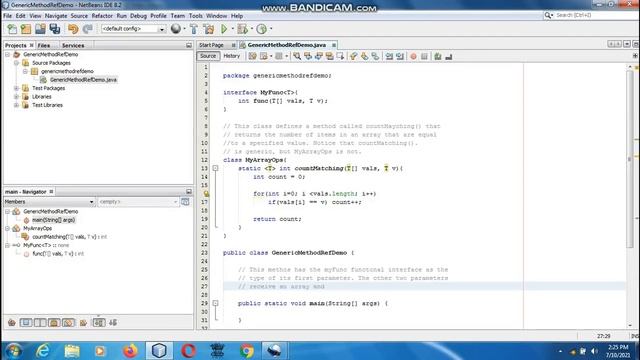Open Firefox from the taskbar
640x360 pixels.
[130, 351]
